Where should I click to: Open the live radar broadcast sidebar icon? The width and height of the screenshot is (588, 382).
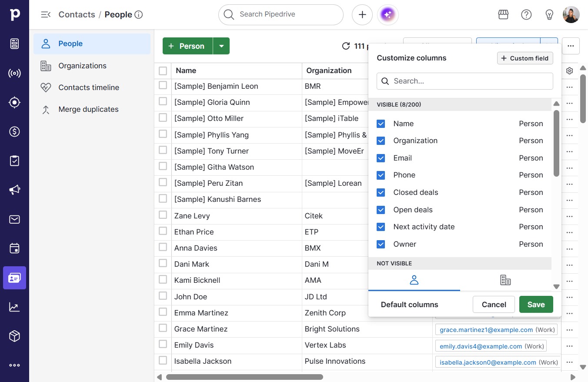[14, 73]
